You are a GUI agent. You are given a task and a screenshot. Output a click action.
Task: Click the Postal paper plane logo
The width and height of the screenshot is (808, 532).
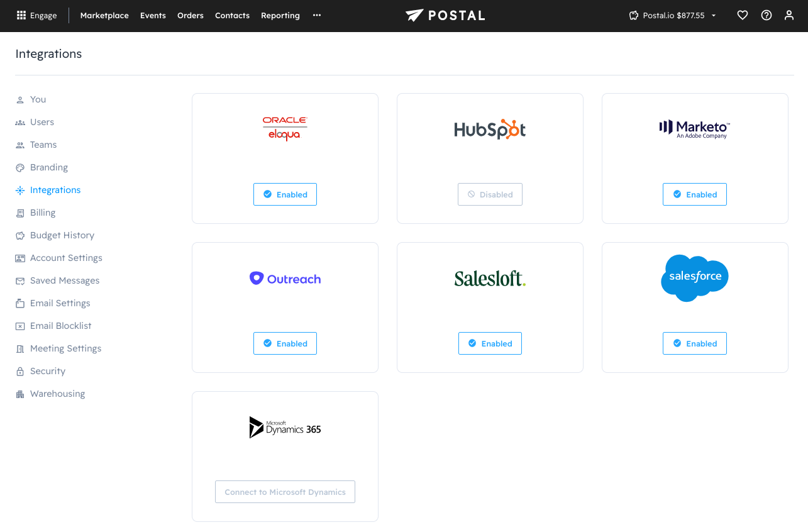pyautogui.click(x=415, y=16)
